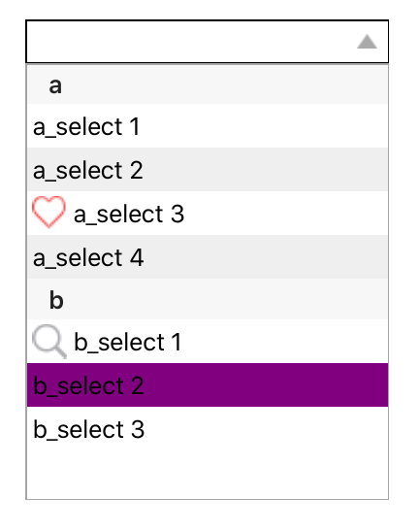
Task: Pick the a_select 3 option text
Action: (x=129, y=215)
